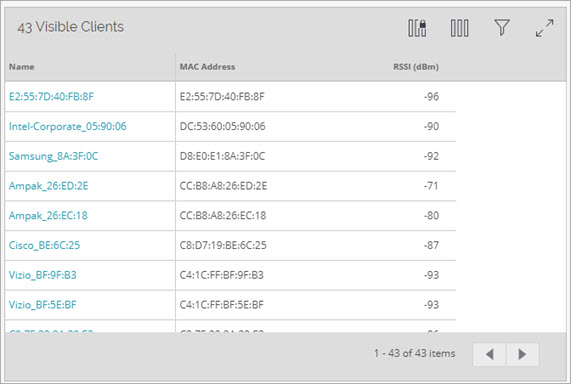
Task: Expand the Visible Clients widget to fullscreen
Action: coord(544,28)
